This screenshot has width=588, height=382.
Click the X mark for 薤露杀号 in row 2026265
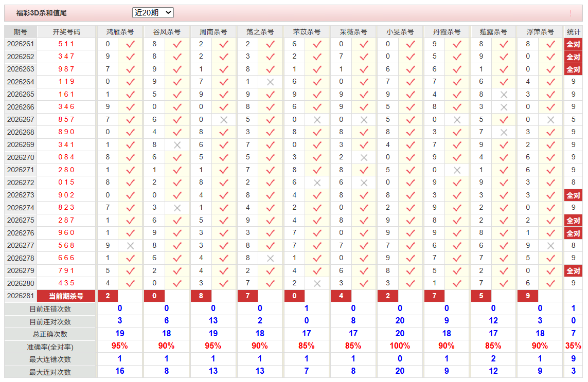point(504,95)
